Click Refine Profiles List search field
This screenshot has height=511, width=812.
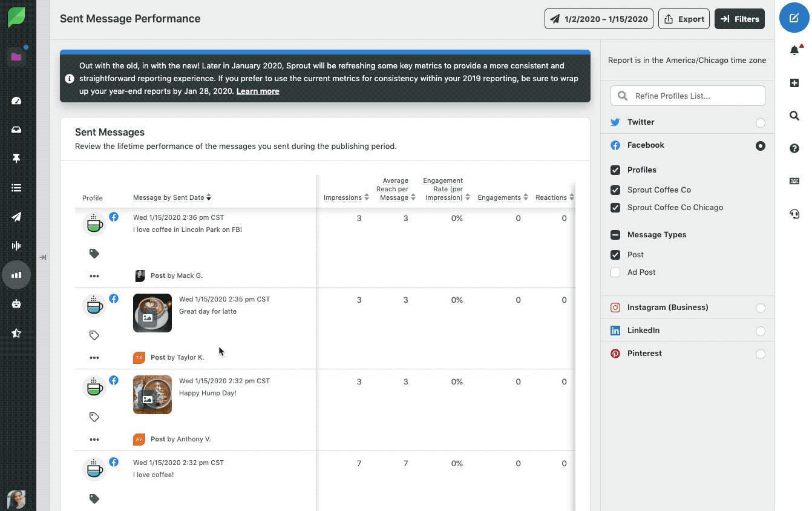(x=688, y=96)
